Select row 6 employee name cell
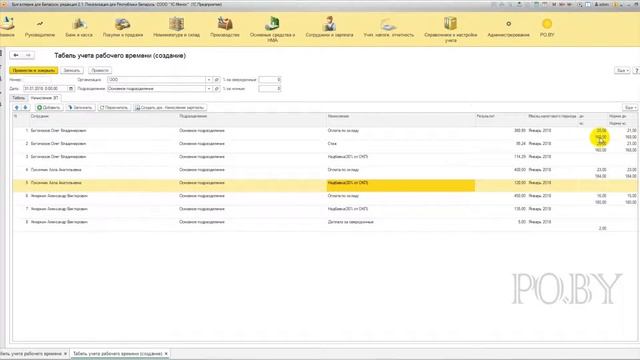Image resolution: width=640 pixels, height=360 pixels. click(x=59, y=196)
